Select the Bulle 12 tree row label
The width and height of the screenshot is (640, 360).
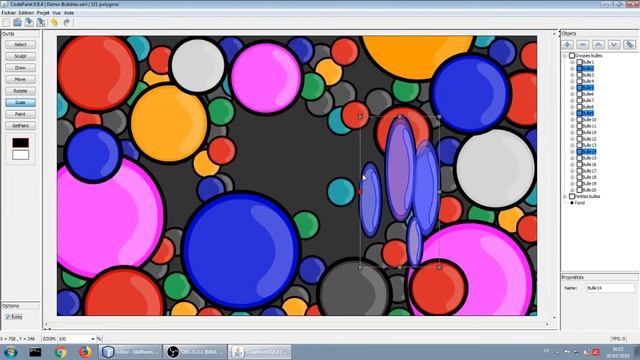[589, 139]
